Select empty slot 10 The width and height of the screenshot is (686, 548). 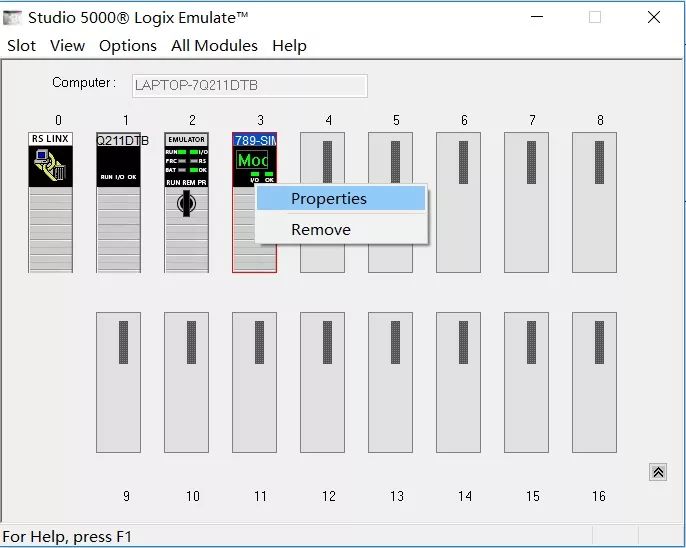coord(186,382)
